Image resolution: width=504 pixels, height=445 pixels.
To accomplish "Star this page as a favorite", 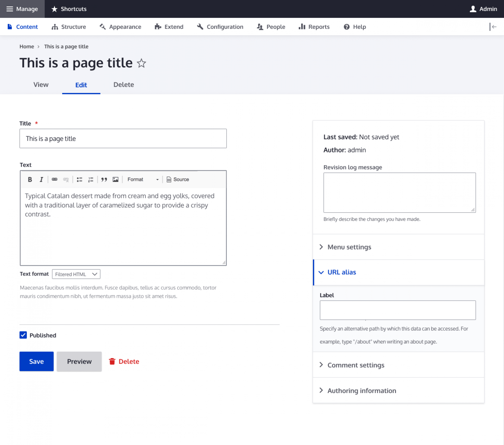I will coord(141,63).
